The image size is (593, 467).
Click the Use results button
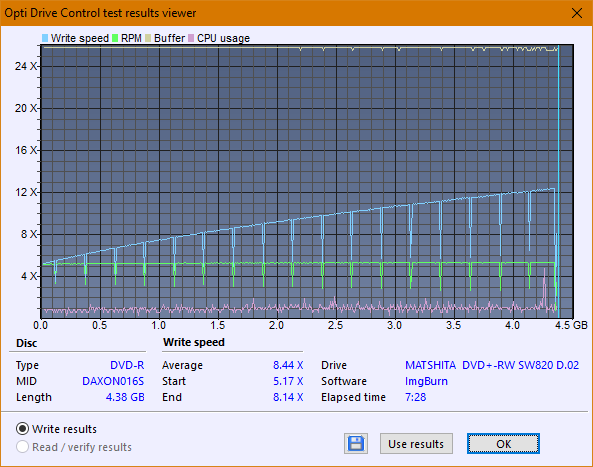click(x=416, y=444)
